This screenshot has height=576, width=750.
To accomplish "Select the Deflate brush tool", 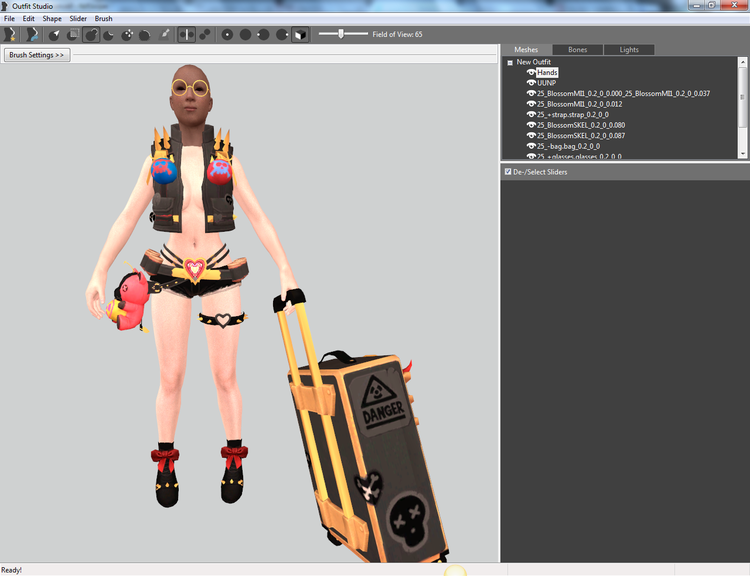I will (x=109, y=34).
